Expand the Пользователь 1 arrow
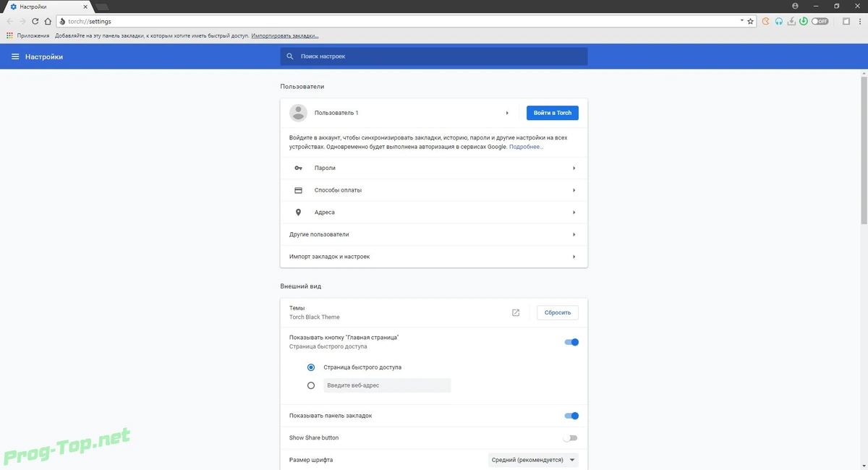868x470 pixels. click(507, 113)
